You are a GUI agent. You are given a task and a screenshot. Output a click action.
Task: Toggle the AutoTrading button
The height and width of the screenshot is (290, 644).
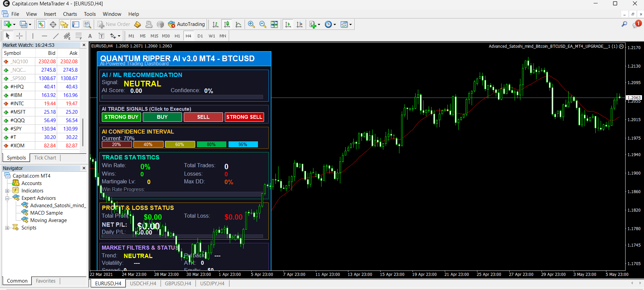(x=186, y=24)
